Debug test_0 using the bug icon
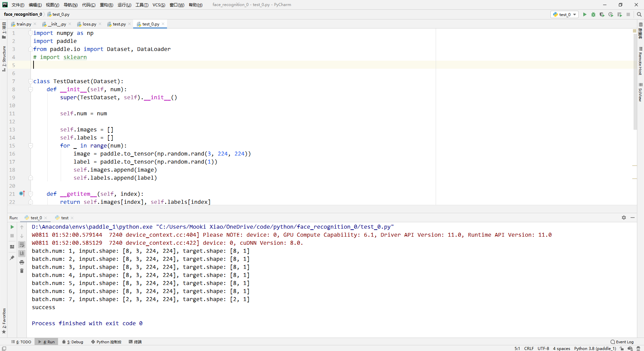Image resolution: width=644 pixels, height=351 pixels. [593, 15]
